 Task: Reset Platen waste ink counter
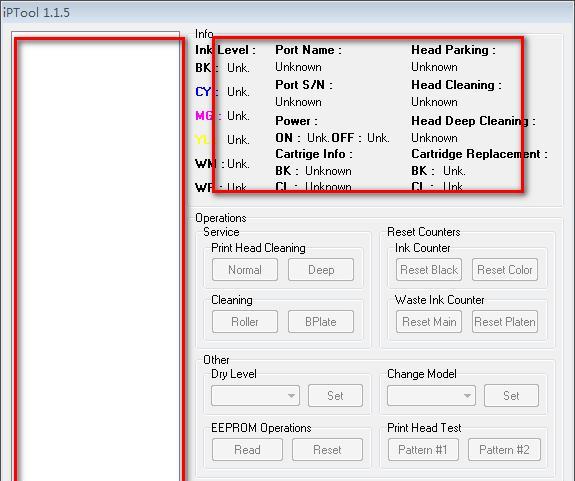(x=505, y=322)
